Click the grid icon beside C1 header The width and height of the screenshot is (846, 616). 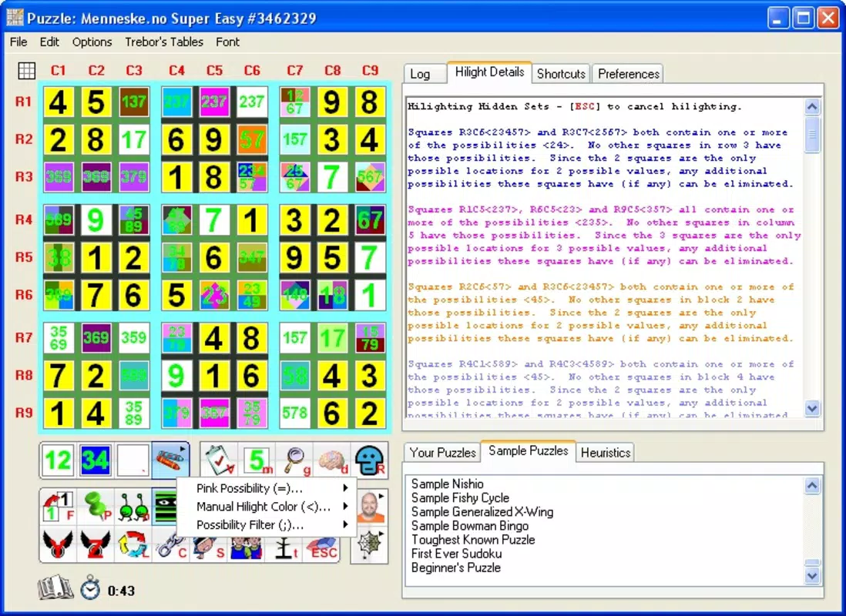(26, 71)
